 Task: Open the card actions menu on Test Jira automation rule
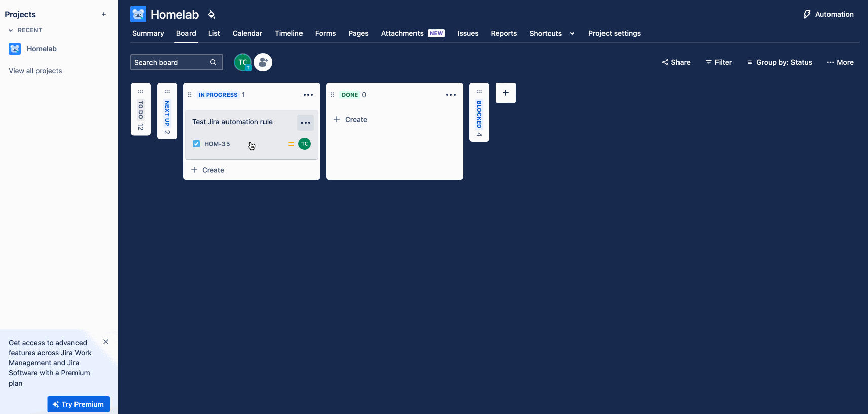pos(306,123)
